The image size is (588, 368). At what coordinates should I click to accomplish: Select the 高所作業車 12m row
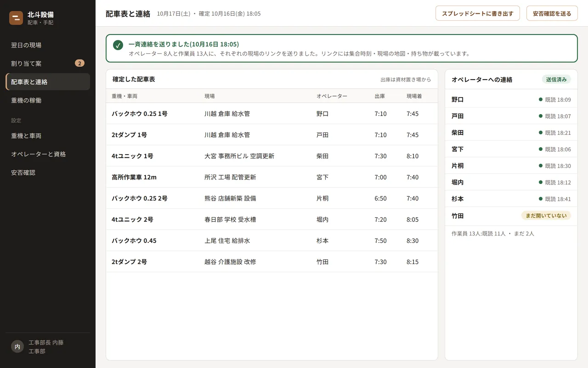272,177
